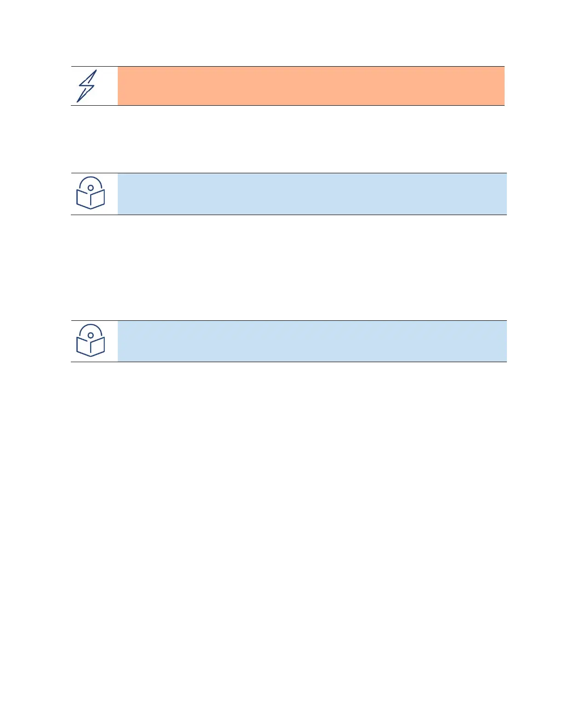Click blank space between warning and first note

[x=281, y=139]
